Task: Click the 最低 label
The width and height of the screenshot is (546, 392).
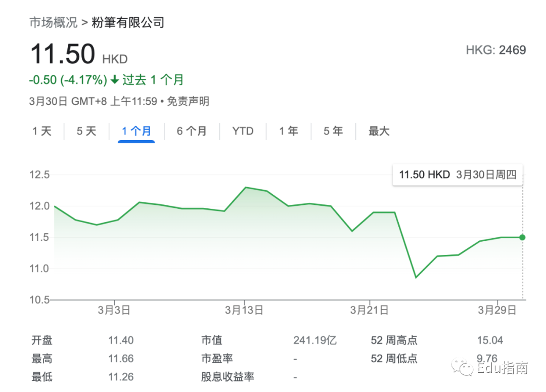Action: (x=42, y=377)
